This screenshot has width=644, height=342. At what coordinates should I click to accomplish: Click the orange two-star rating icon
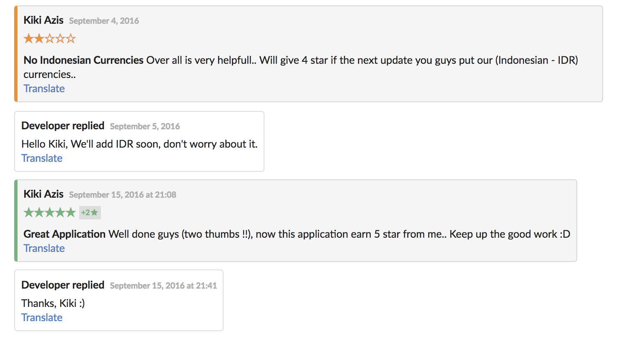[50, 39]
